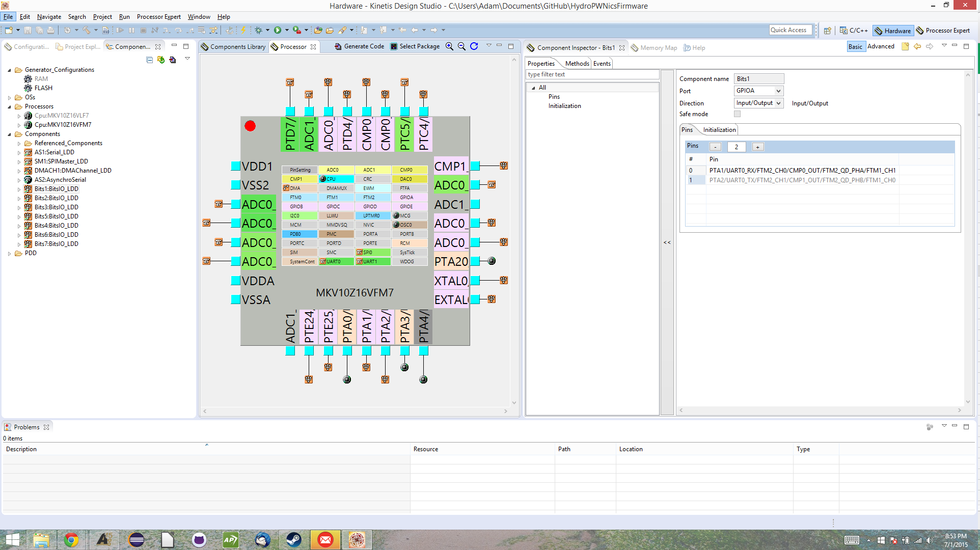980x550 pixels.
Task: Click the Quick Access field
Action: click(791, 30)
